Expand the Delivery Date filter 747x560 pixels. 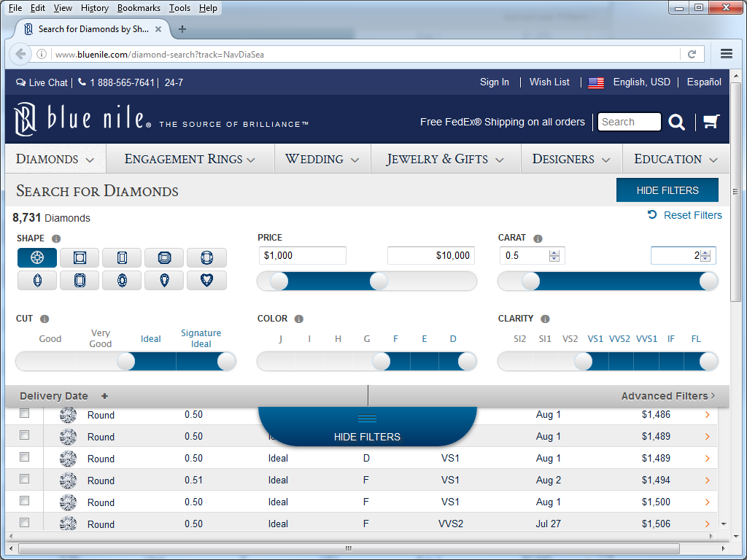tap(64, 396)
